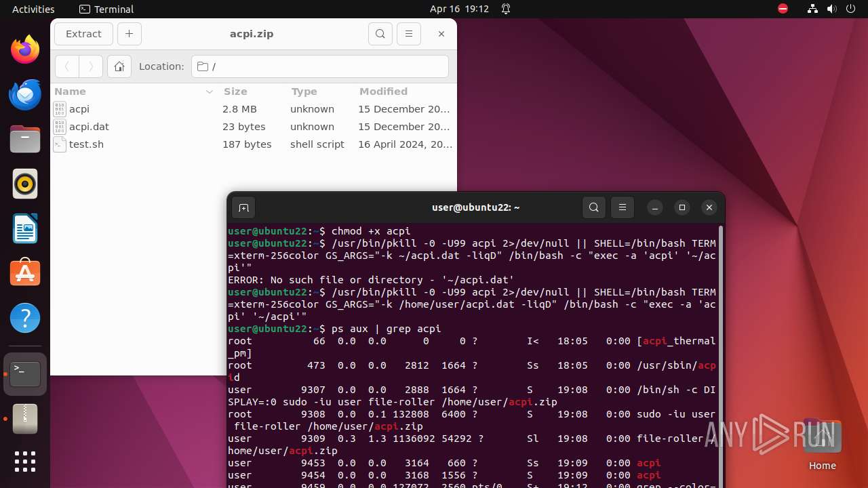The image size is (868, 488).
Task: Minimize the terminal window
Action: [x=655, y=208]
